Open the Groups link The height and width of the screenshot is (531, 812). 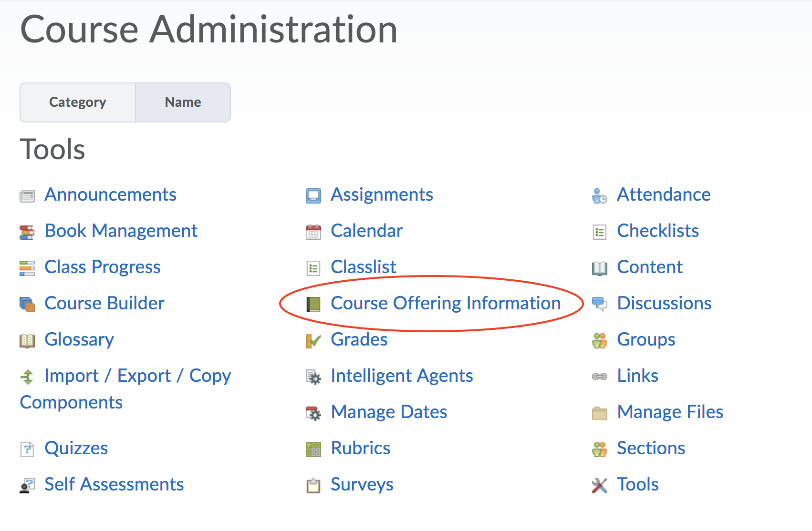pyautogui.click(x=645, y=339)
